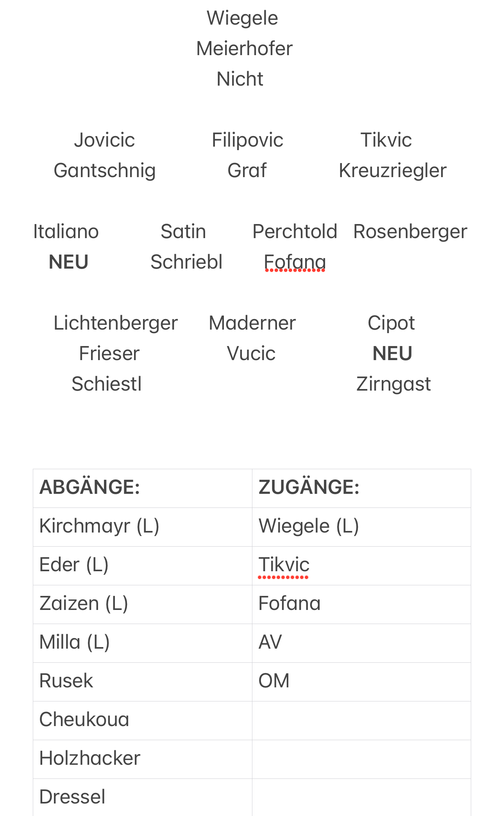
Task: Click on Kreuzriegler in the lineup
Action: (x=393, y=171)
